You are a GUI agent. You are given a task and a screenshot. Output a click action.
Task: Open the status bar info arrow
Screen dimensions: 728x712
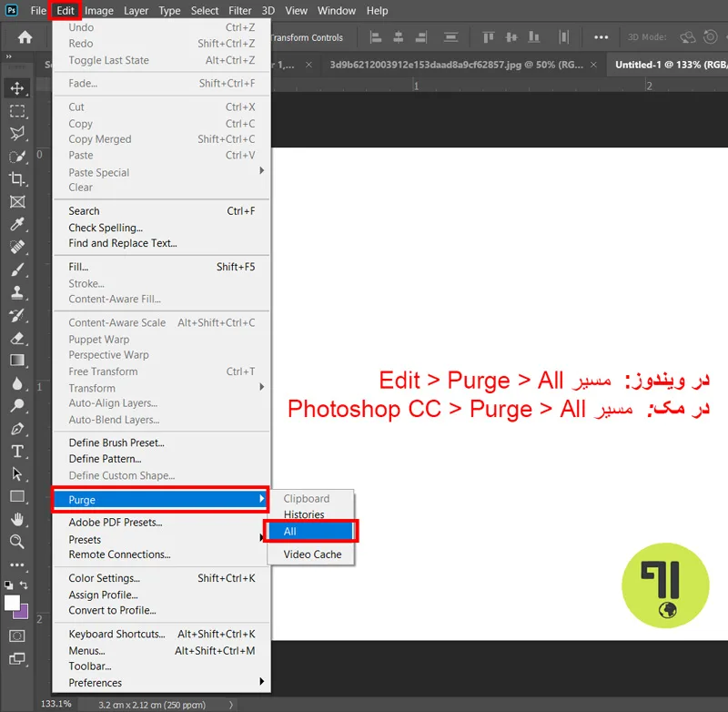pos(231,705)
